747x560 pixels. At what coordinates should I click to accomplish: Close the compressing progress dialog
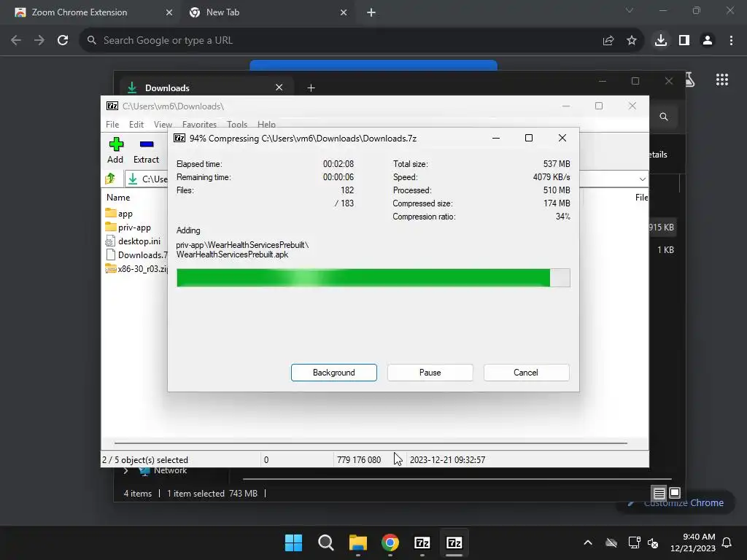click(562, 138)
